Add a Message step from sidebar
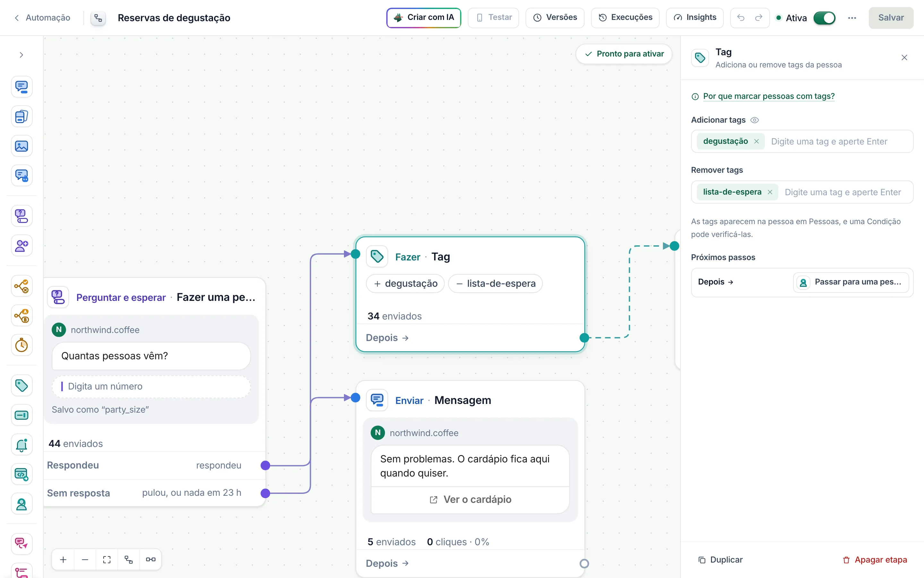Screen dimensions: 924x578 pos(21,87)
